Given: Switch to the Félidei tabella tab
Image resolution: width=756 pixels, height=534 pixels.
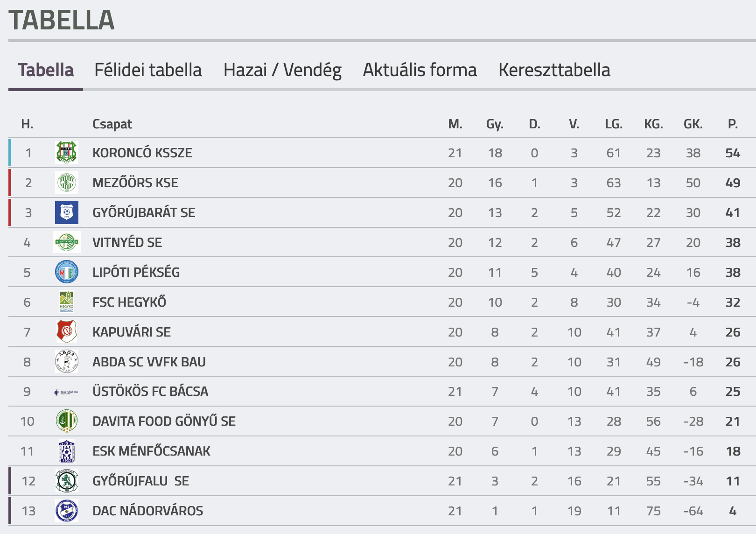Looking at the screenshot, I should pyautogui.click(x=148, y=70).
